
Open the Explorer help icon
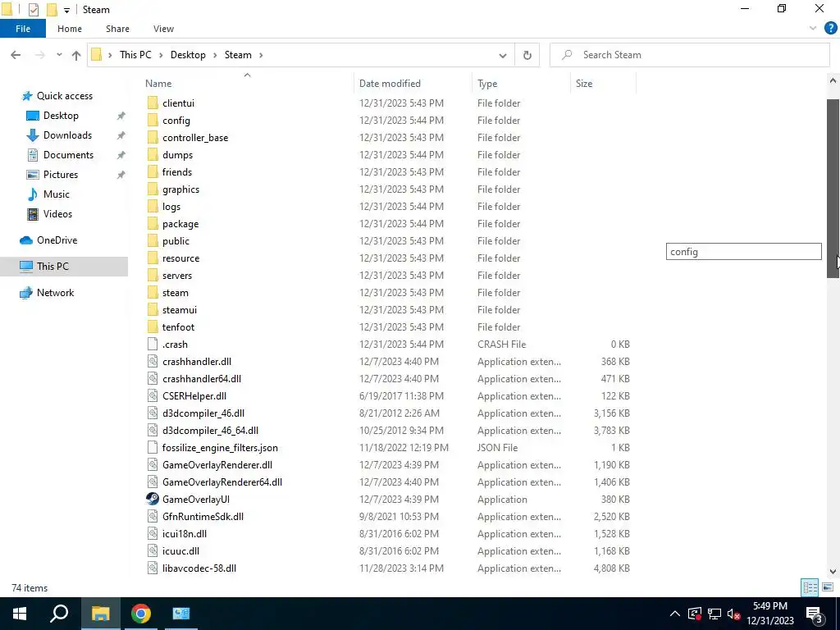pyautogui.click(x=830, y=29)
